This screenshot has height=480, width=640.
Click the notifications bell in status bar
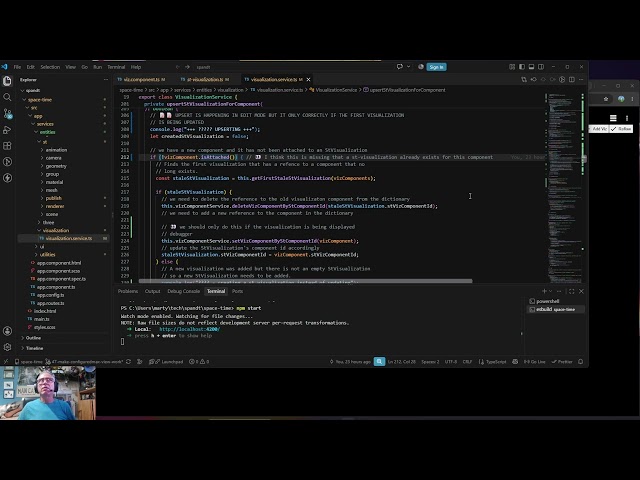point(580,362)
